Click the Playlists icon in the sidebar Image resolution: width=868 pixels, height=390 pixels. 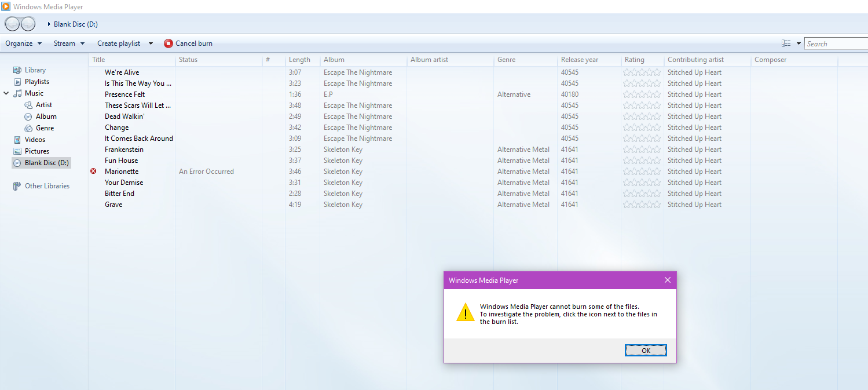17,82
